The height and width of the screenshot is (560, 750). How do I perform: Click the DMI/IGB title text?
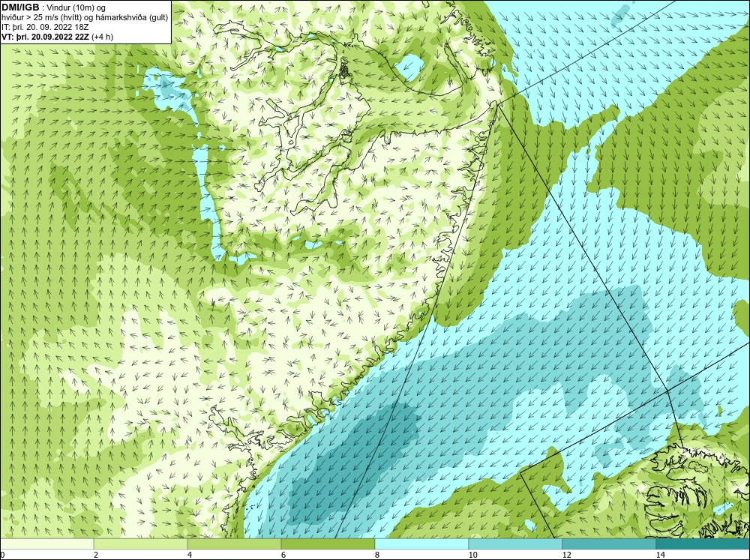[x=20, y=7]
